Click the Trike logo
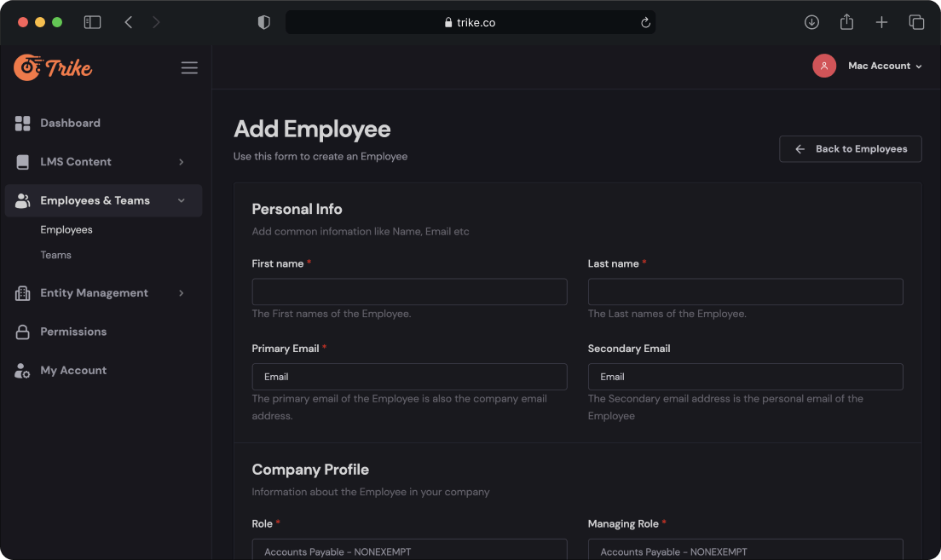This screenshot has width=941, height=560. point(53,67)
